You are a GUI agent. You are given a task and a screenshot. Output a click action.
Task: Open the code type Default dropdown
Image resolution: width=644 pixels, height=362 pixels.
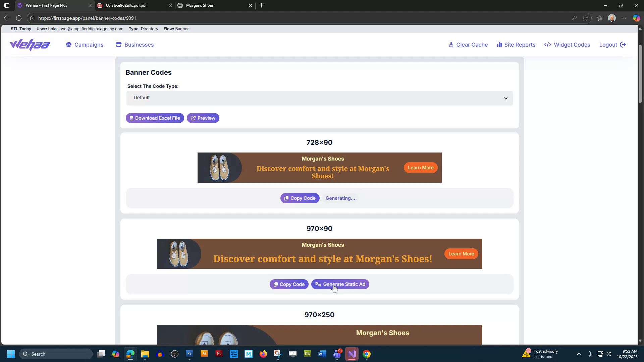(319, 98)
